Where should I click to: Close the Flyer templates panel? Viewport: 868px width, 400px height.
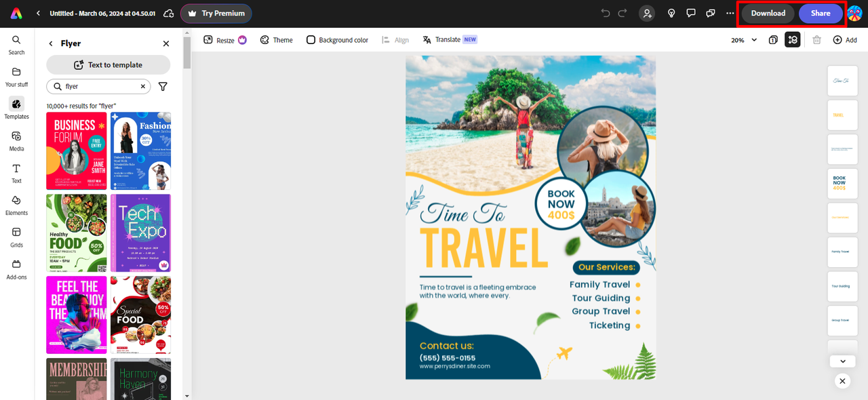pyautogui.click(x=166, y=43)
